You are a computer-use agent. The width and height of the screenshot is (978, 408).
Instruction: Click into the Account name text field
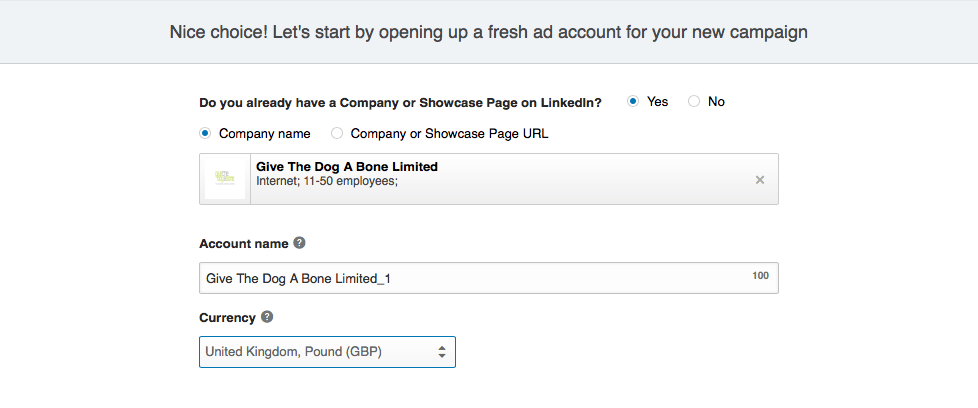pyautogui.click(x=488, y=278)
